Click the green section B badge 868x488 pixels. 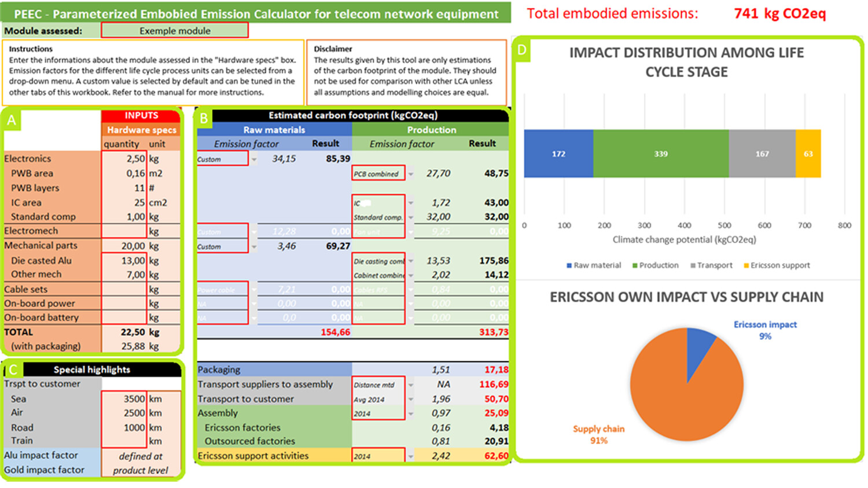tap(204, 119)
